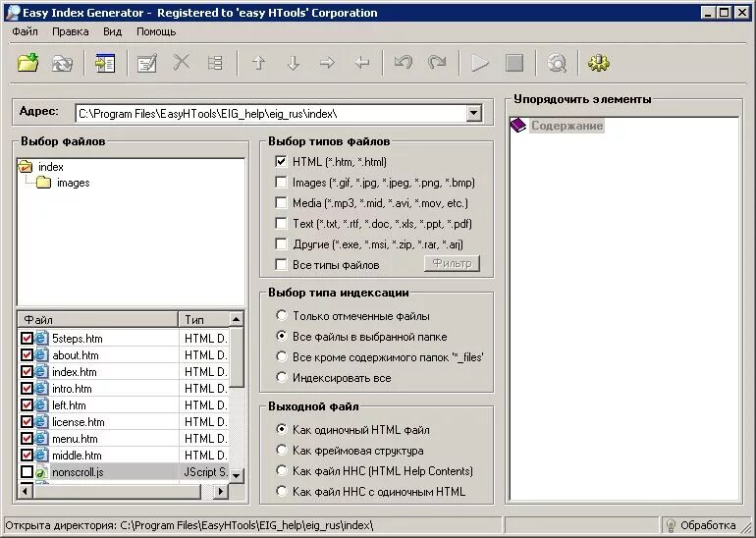The width and height of the screenshot is (756, 538).
Task: Click the IE file icon of 5steps.htm
Action: pos(41,338)
